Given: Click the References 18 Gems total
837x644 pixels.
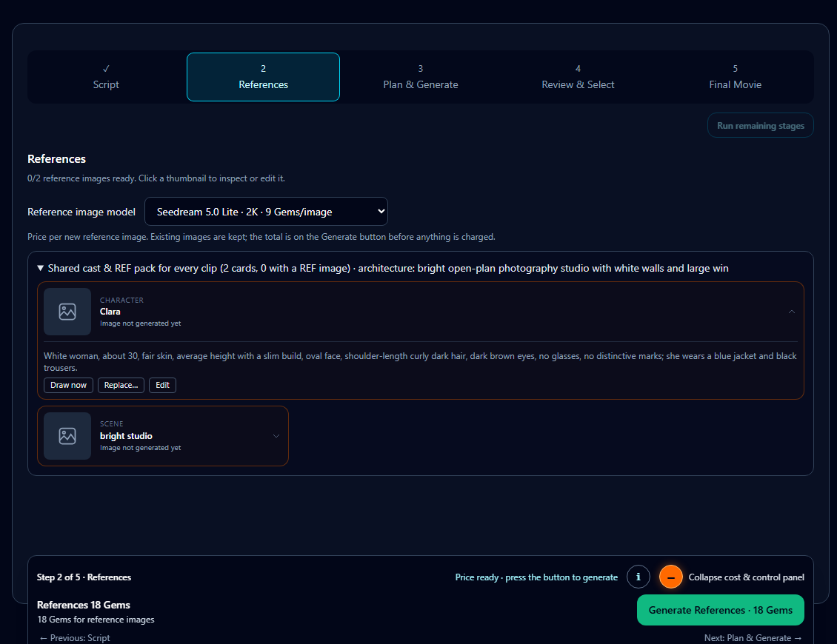Looking at the screenshot, I should pyautogui.click(x=83, y=605).
